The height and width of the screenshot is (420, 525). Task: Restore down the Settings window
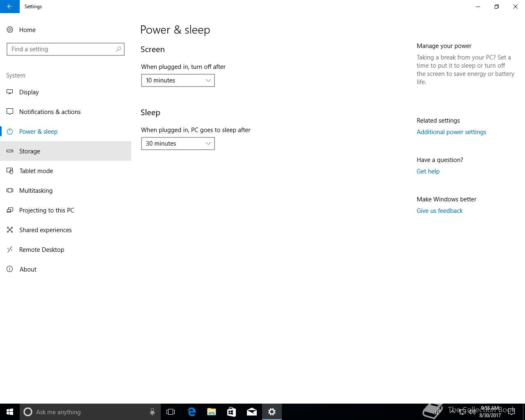497,7
